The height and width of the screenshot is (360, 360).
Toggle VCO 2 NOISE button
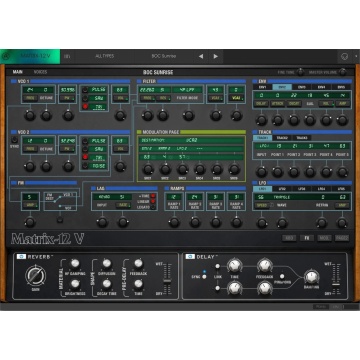coord(85,166)
